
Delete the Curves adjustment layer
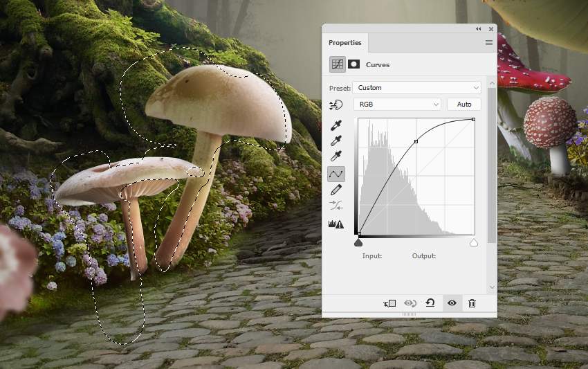472,303
